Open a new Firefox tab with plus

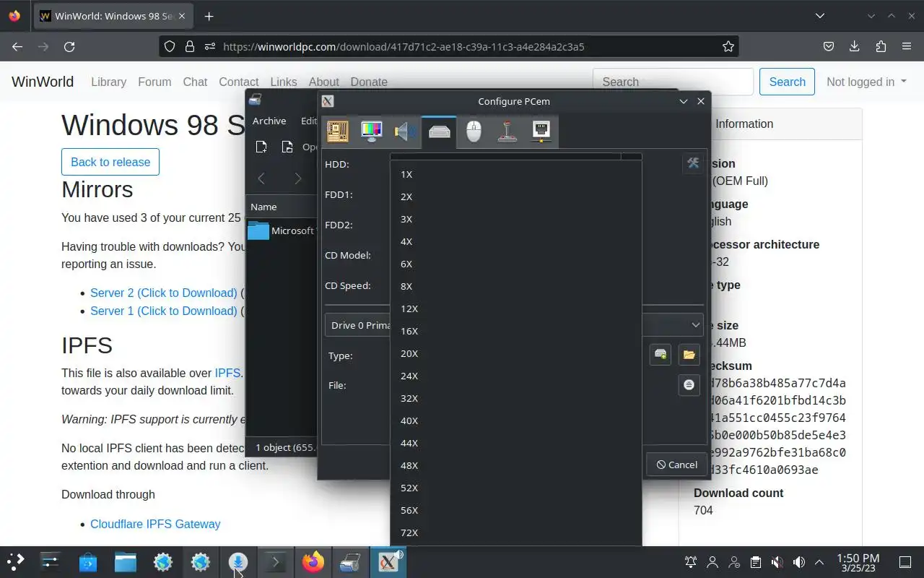click(x=209, y=16)
